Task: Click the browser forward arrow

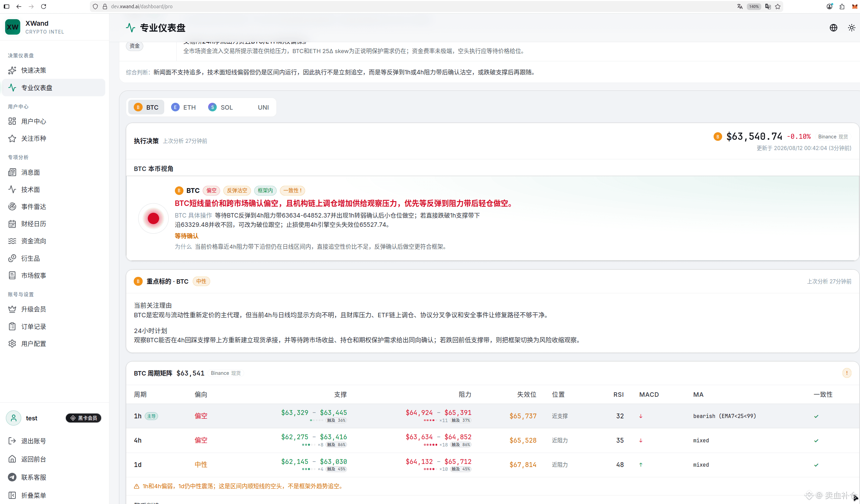Action: point(31,7)
